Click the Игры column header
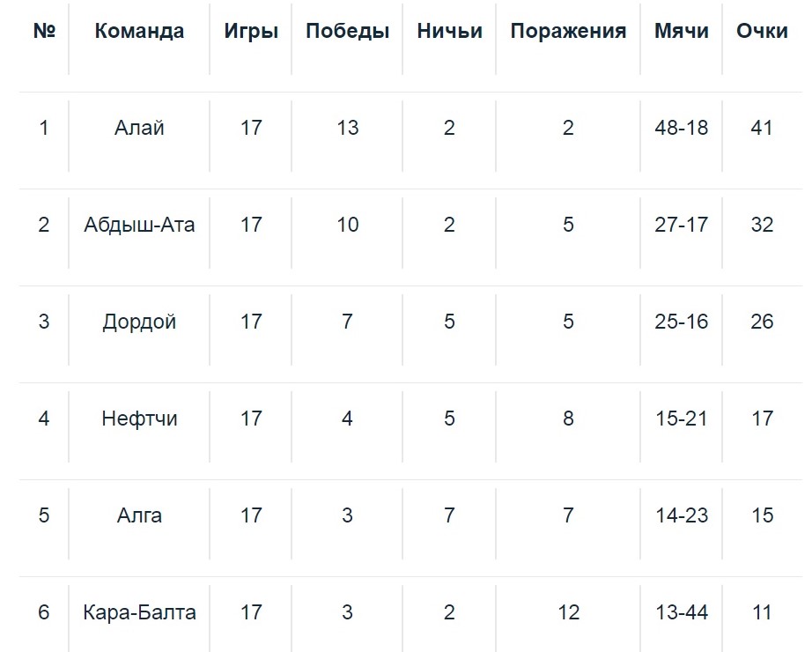 [251, 31]
